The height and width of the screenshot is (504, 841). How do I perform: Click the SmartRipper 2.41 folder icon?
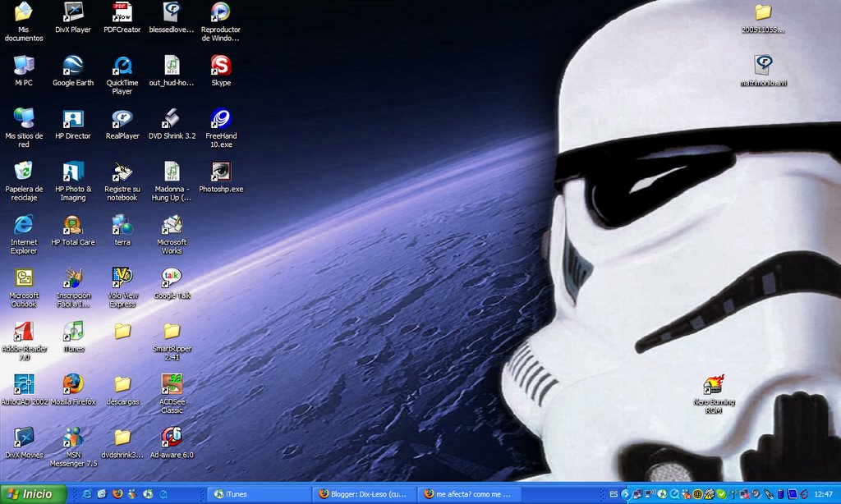pyautogui.click(x=172, y=332)
